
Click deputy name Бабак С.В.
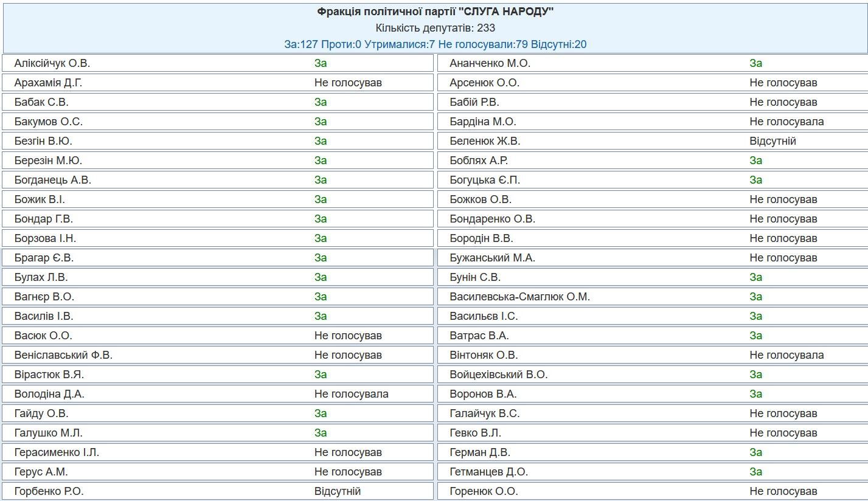(41, 102)
